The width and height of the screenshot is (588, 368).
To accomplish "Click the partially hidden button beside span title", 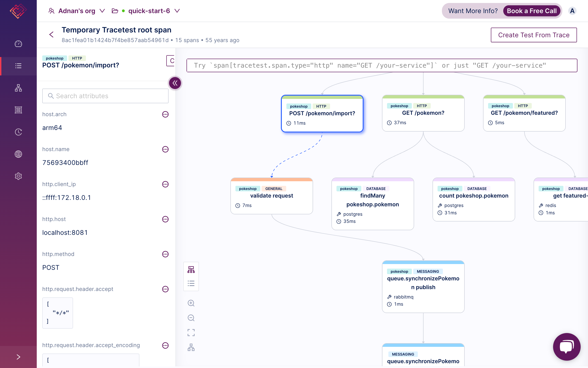I will pyautogui.click(x=171, y=60).
